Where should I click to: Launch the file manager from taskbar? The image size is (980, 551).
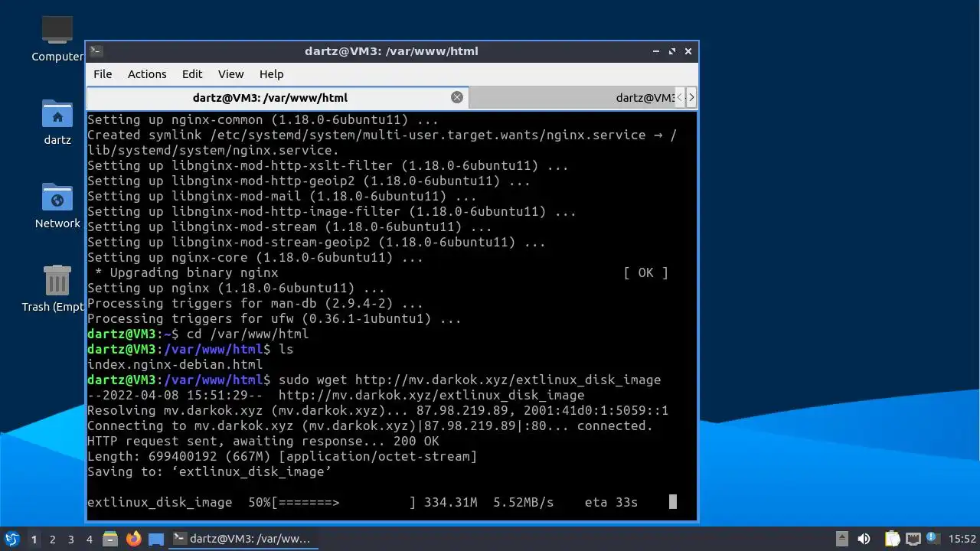110,539
